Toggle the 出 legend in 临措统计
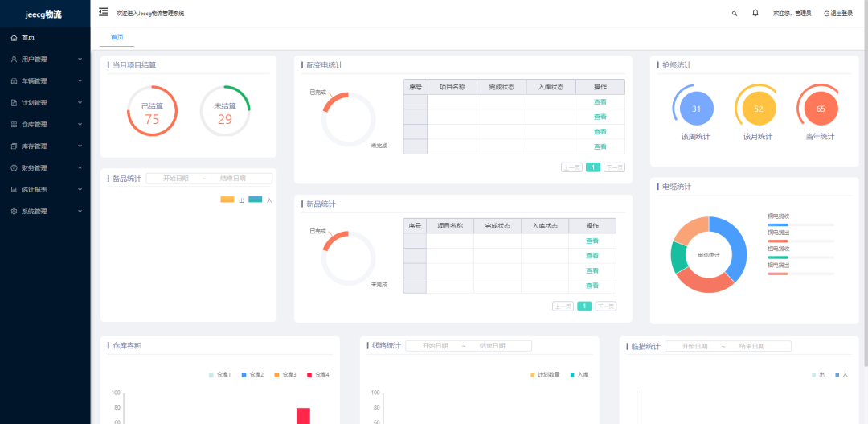Viewport: 868px width, 424px height. tap(818, 375)
